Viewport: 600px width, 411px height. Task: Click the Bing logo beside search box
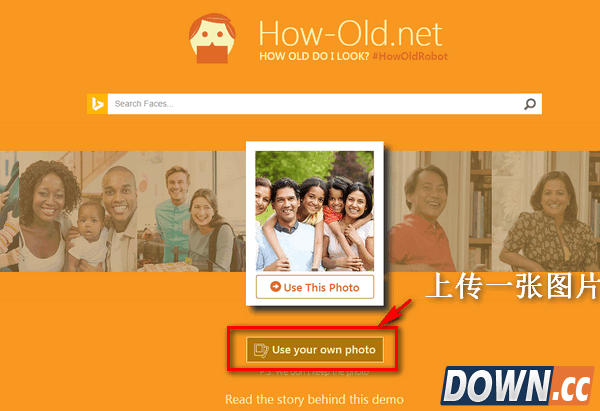97,104
